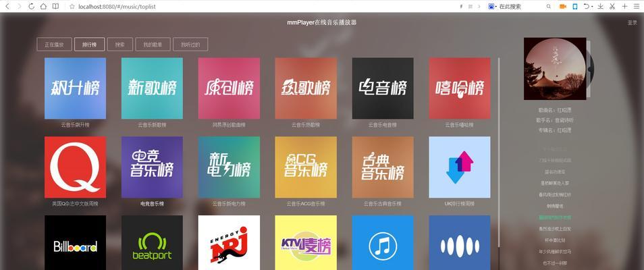Open the pink 原创榜 chart cover
This screenshot has width=644, height=270.
(x=229, y=88)
